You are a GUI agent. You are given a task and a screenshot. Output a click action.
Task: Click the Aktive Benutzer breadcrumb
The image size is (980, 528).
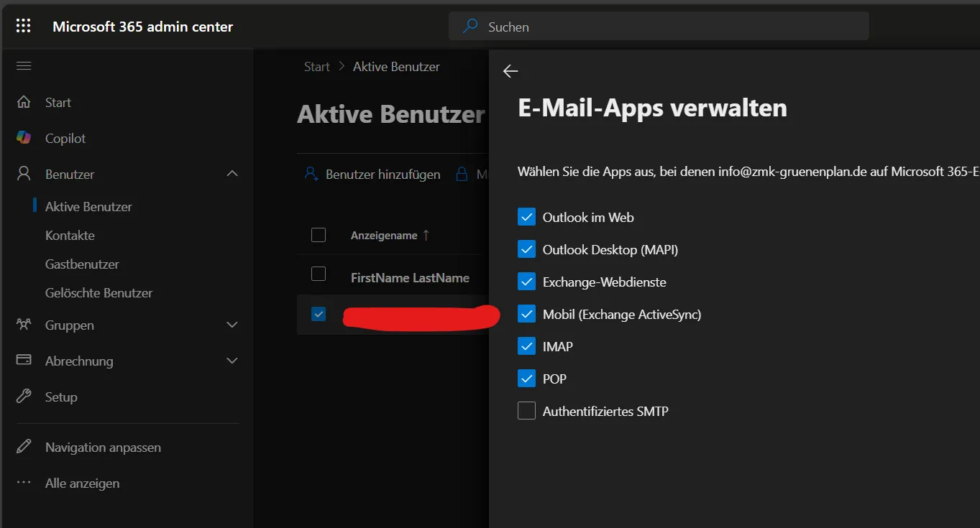396,66
